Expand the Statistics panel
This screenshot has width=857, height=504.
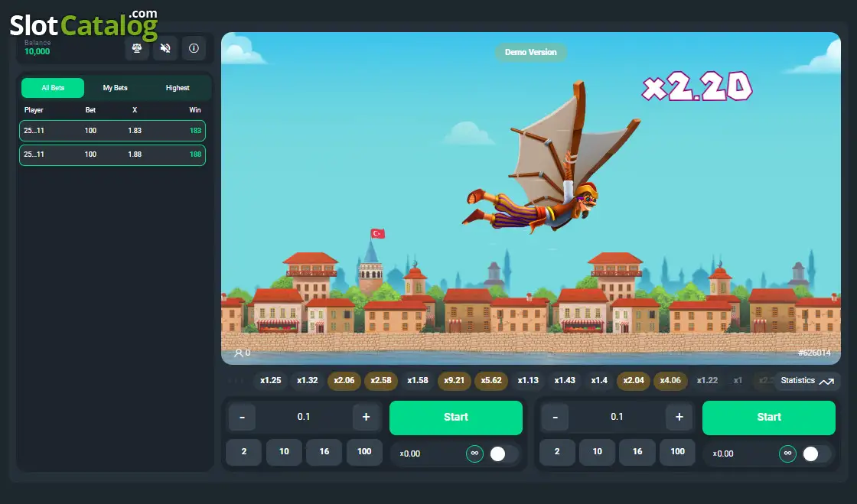(807, 381)
